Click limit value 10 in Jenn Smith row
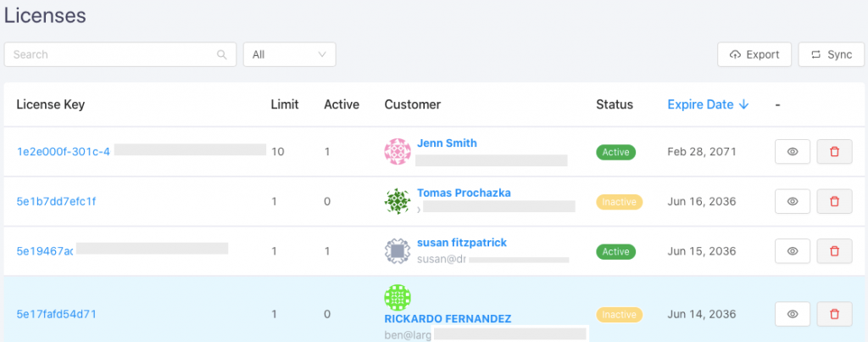The height and width of the screenshot is (342, 868). (278, 151)
